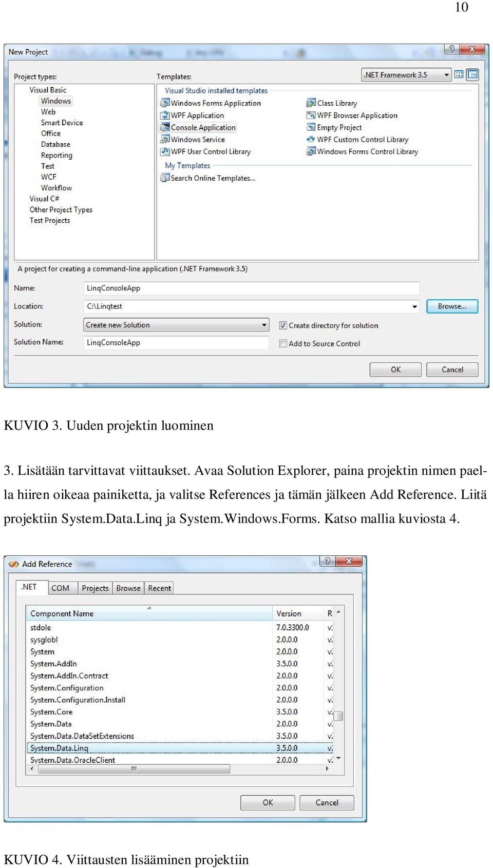Open the Projects tab
The image size is (493, 868).
coord(95,588)
